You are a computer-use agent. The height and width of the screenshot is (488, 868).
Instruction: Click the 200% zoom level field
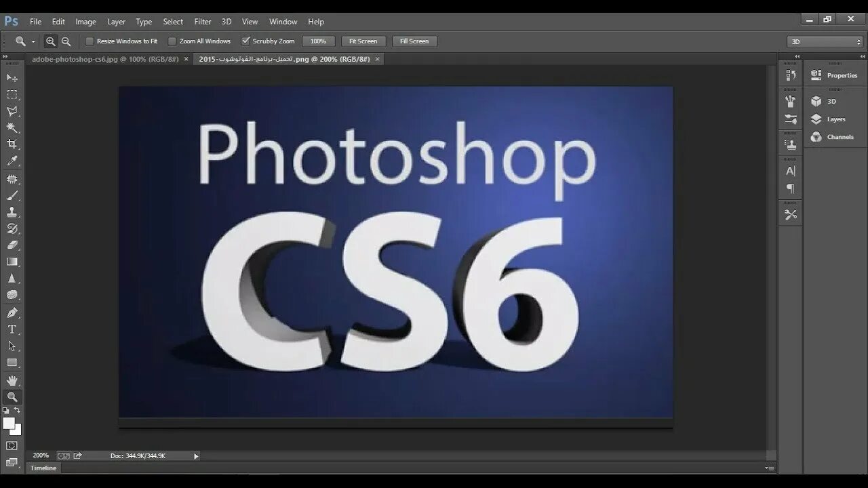pyautogui.click(x=41, y=455)
